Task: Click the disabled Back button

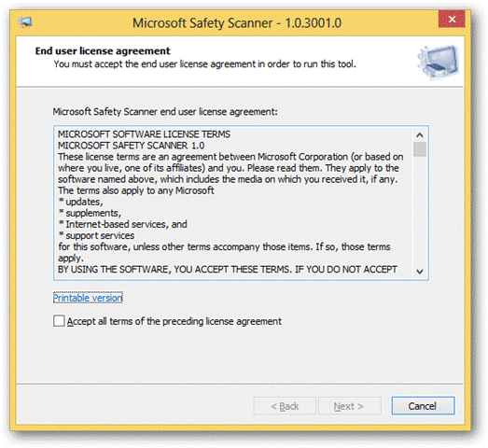Action: [285, 406]
